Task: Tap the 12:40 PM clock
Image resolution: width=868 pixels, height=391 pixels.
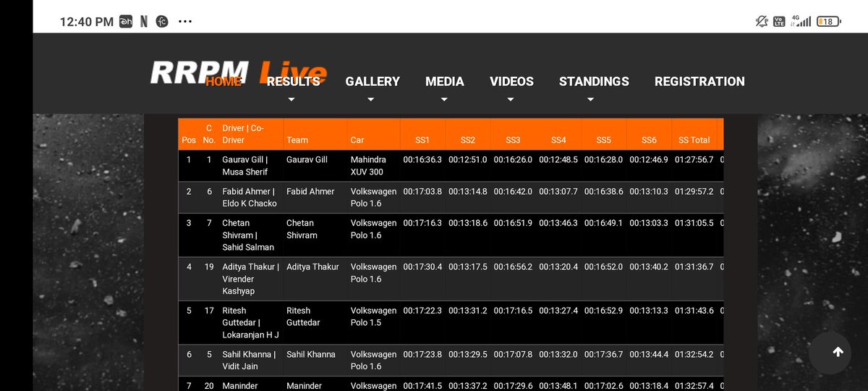Action: point(87,22)
